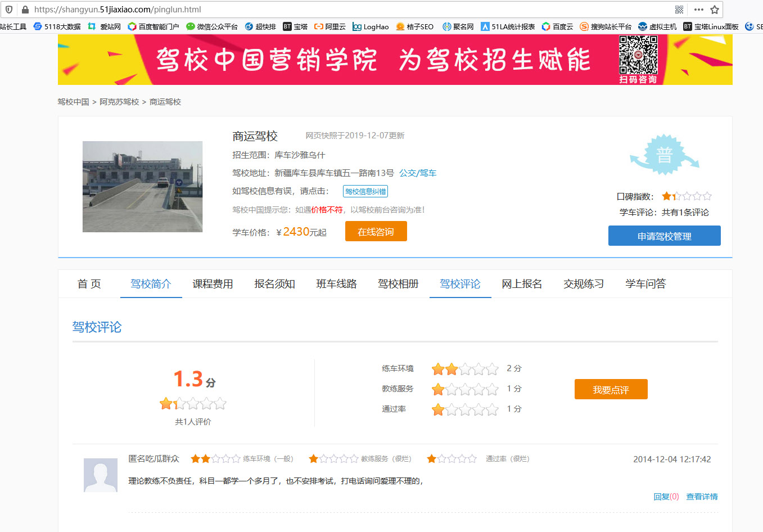Open the 51LA统计报表 bookmark
Viewport: 763px width, 532px height.
[508, 26]
